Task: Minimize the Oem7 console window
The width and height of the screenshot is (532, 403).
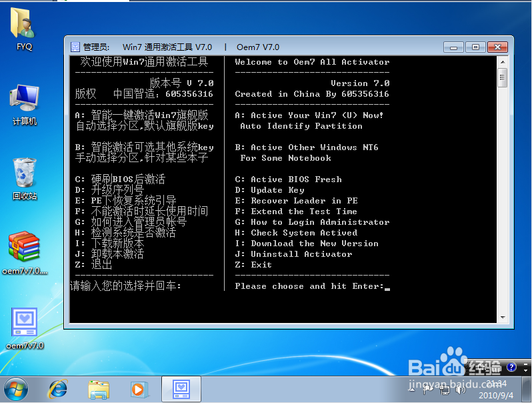Action: coord(453,47)
